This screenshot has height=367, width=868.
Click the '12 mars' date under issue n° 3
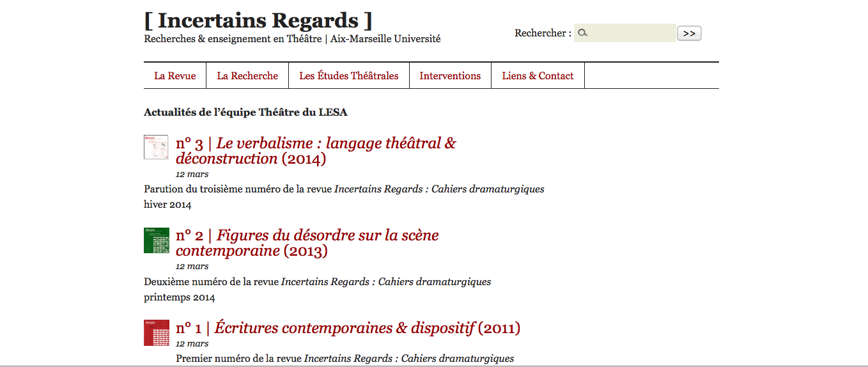point(192,174)
